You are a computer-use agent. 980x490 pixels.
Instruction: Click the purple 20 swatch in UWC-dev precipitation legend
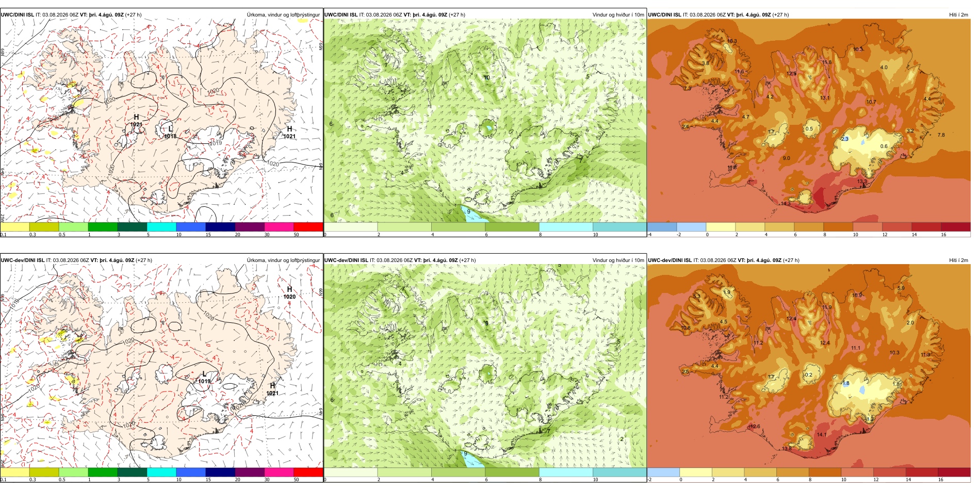tap(250, 472)
